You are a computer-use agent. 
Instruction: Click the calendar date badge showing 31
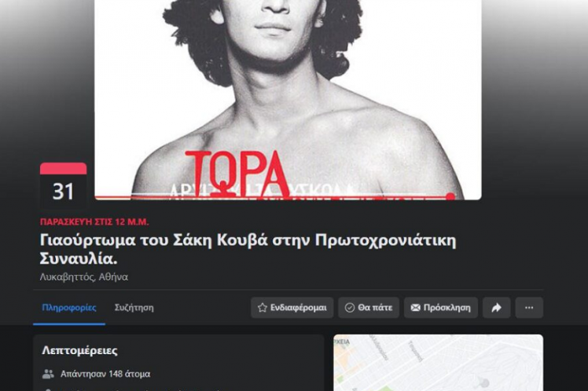pyautogui.click(x=63, y=185)
